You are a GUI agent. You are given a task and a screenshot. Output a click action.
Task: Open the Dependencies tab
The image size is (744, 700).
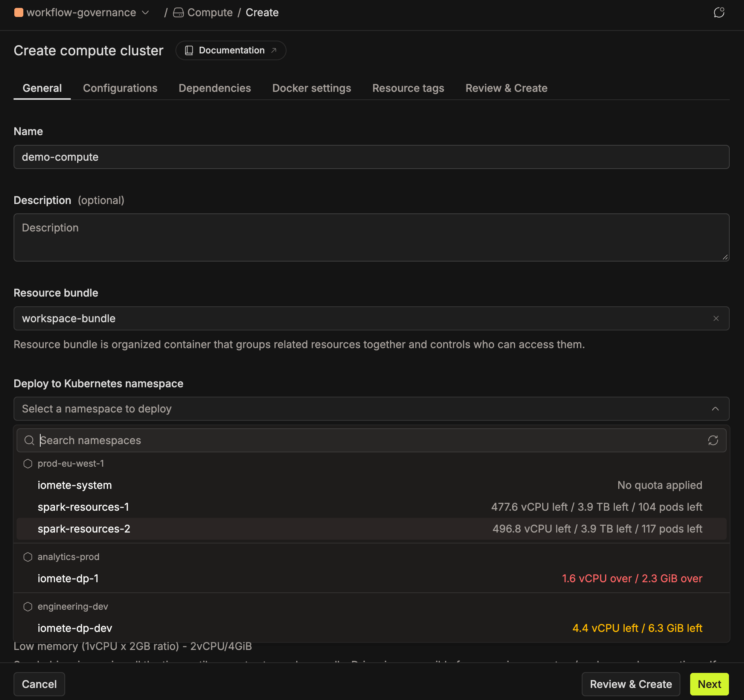pyautogui.click(x=215, y=88)
